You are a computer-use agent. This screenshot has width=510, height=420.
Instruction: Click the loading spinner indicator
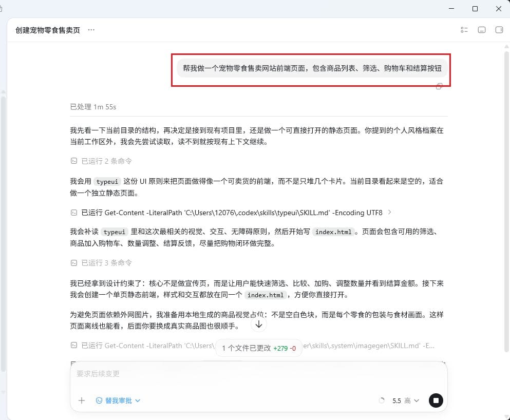tap(382, 400)
